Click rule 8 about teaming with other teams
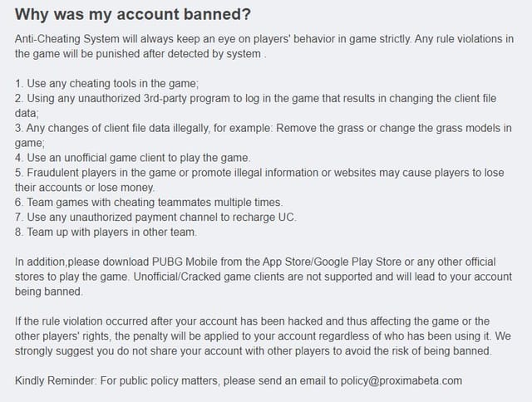The width and height of the screenshot is (532, 402). [x=106, y=233]
